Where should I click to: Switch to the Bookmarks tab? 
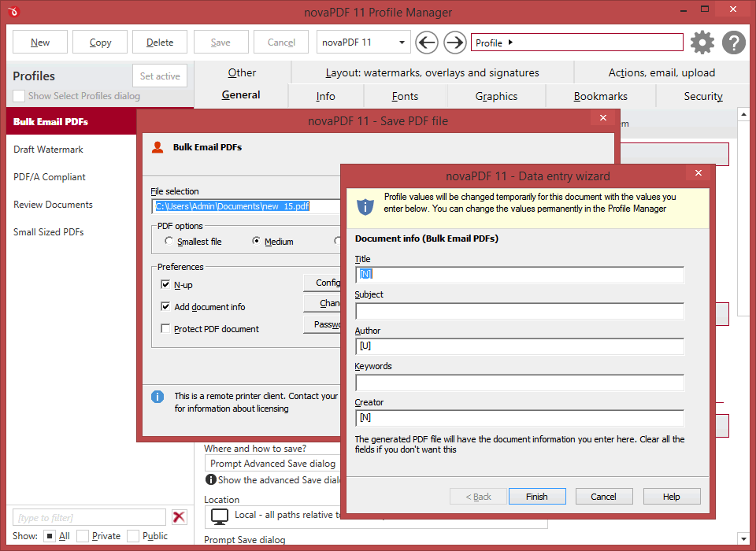pos(601,96)
